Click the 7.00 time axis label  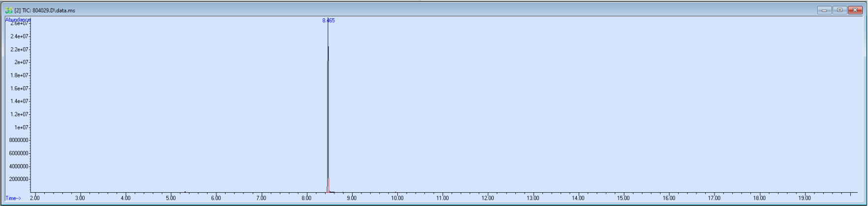pos(261,198)
